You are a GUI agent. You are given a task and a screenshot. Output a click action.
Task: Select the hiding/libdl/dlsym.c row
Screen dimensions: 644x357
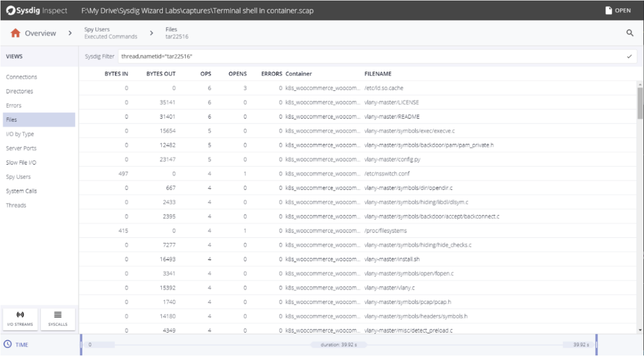coord(357,202)
